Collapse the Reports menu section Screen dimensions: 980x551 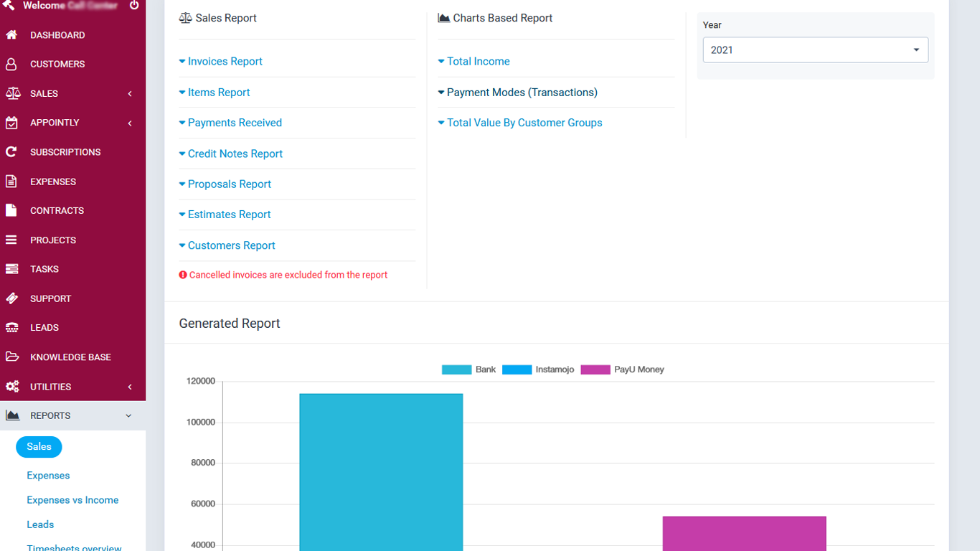[x=128, y=416]
